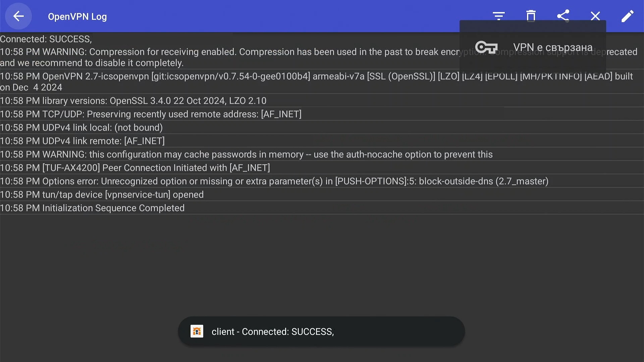
Task: Open the 'client - Connected: SUCCESS' notification
Action: 321,331
